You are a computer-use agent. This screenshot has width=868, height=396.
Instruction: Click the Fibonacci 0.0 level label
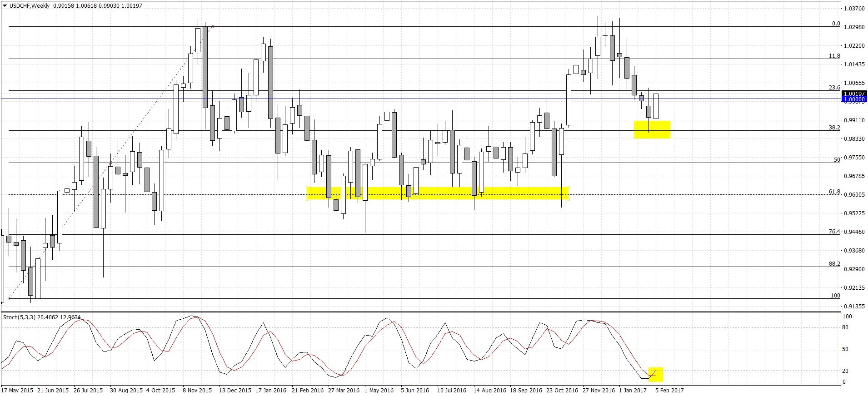coord(836,24)
